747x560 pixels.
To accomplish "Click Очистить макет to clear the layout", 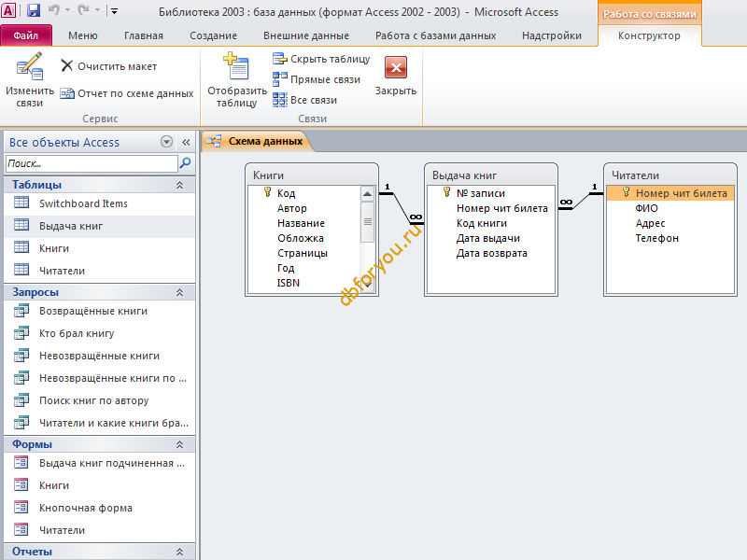I will pyautogui.click(x=109, y=66).
